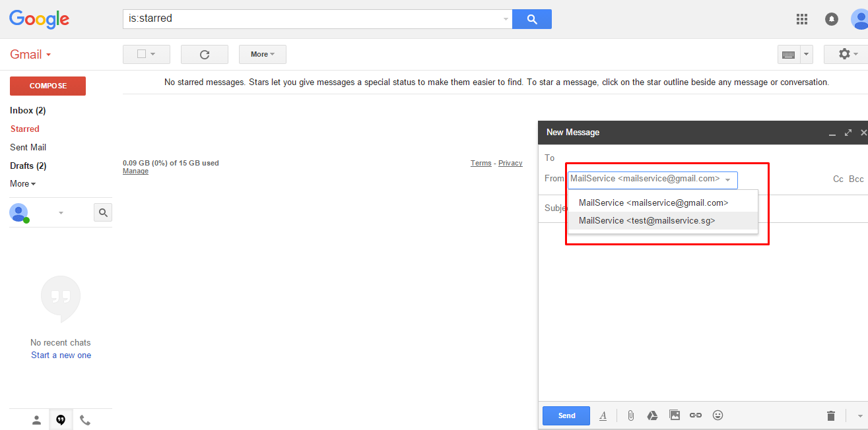Select the input tools keyboard icon
Screen dimensions: 868x430
788,55
